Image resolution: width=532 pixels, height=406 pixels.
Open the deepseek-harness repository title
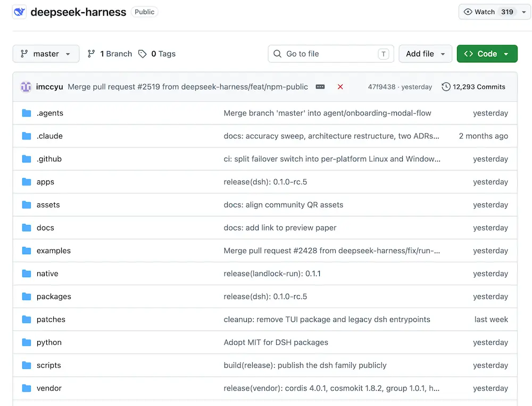point(78,12)
